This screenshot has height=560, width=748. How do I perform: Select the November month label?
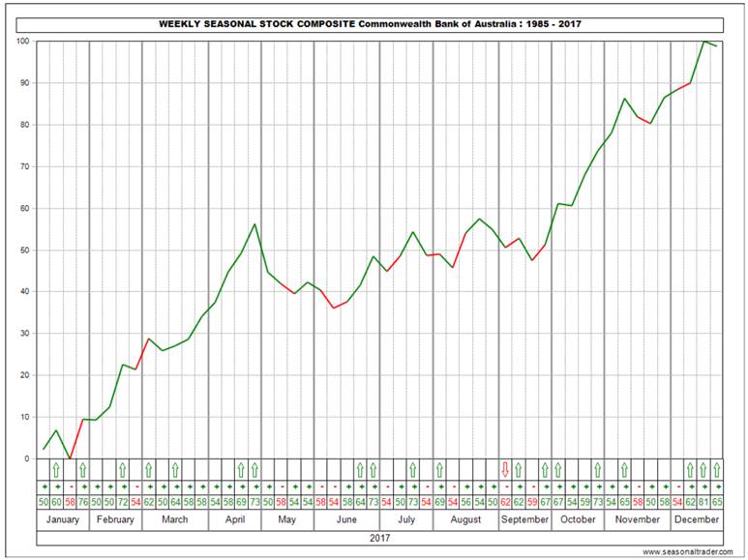click(638, 519)
